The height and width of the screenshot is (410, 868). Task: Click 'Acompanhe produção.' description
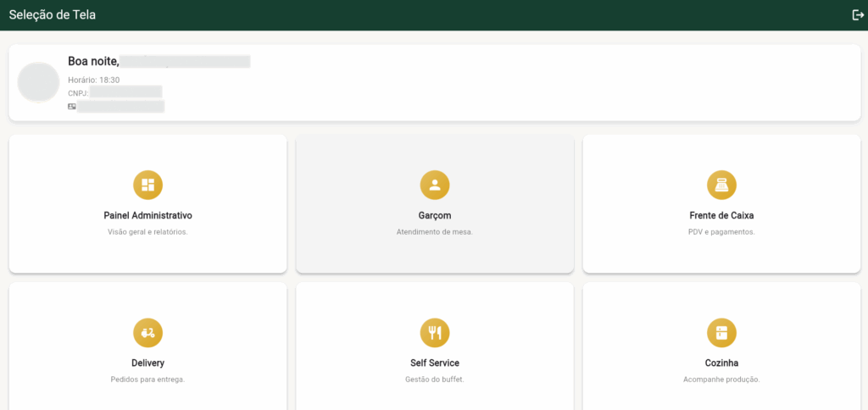[721, 380]
